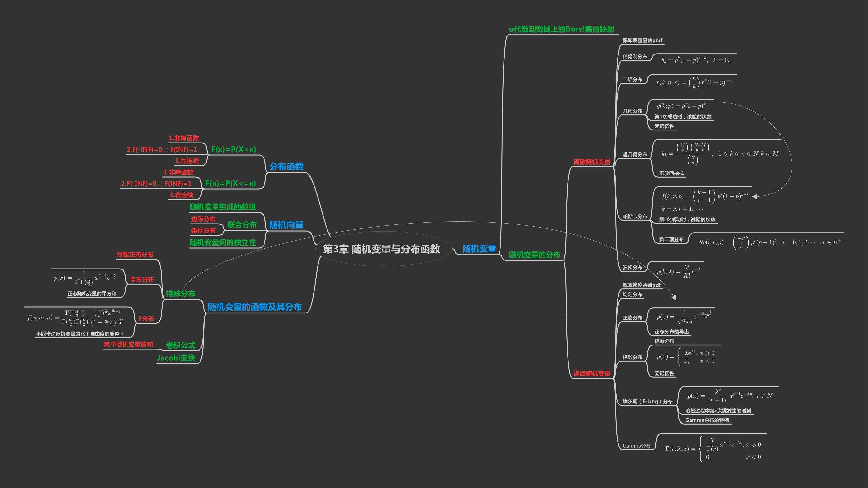Click the red 卡方分布 node
This screenshot has height=488, width=868.
tap(141, 280)
